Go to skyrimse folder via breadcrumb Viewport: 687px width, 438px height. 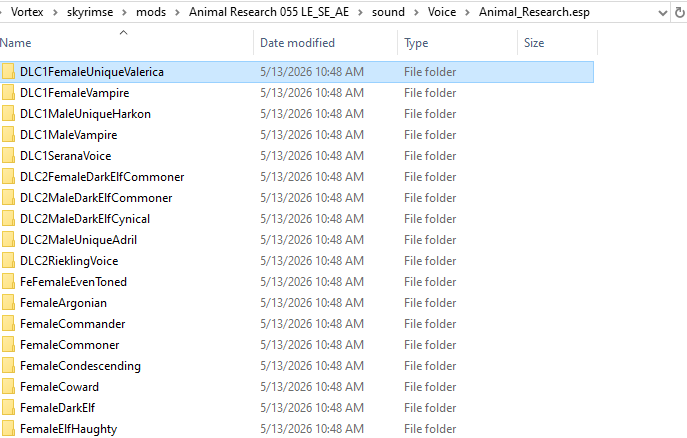coord(90,12)
